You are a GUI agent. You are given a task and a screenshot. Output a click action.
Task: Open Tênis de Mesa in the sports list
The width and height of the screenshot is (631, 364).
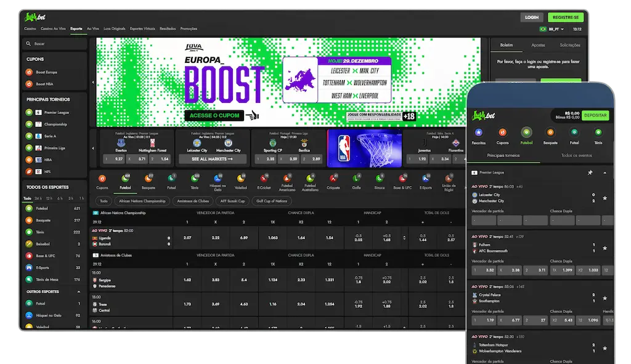[x=53, y=280]
